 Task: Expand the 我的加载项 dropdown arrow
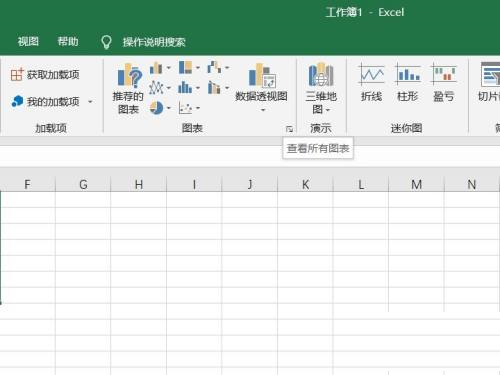[90, 101]
